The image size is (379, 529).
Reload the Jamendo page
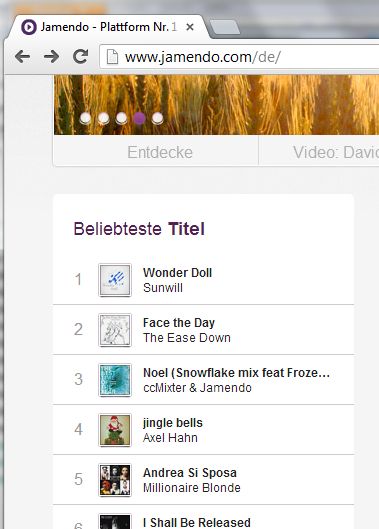(x=80, y=56)
